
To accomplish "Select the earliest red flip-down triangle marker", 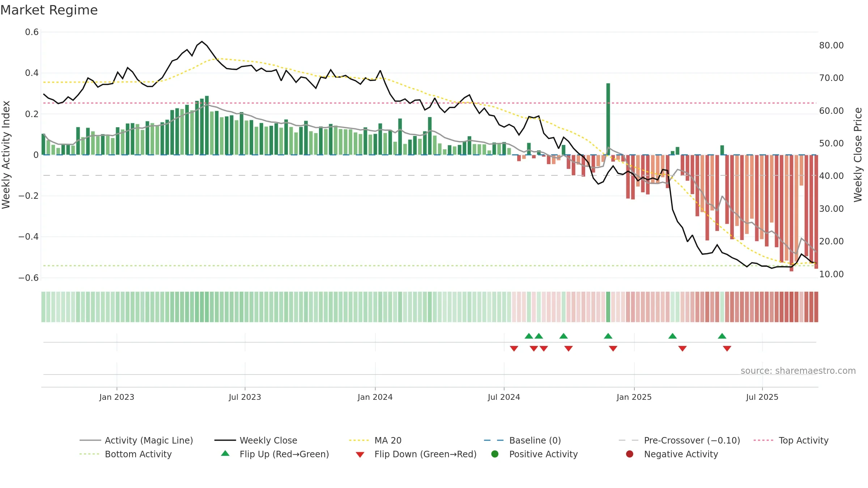I will (x=514, y=348).
